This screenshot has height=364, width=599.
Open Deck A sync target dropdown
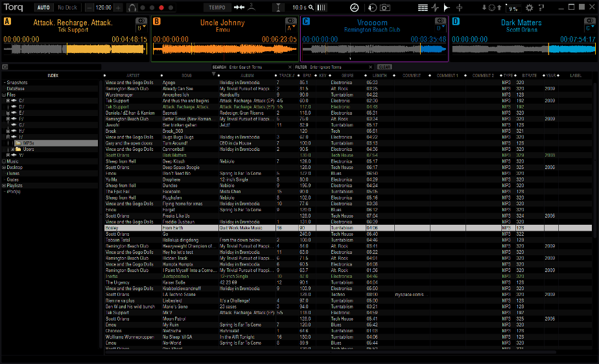tap(142, 28)
